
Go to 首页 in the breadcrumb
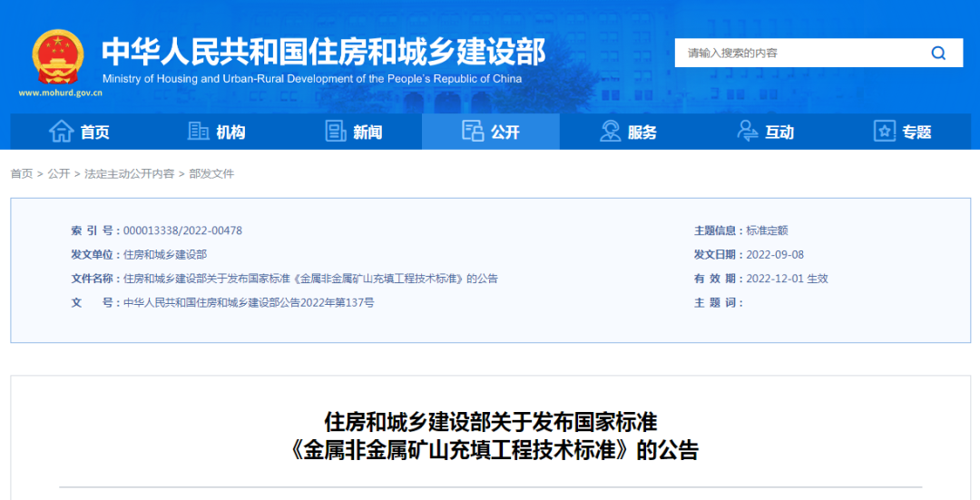[22, 173]
